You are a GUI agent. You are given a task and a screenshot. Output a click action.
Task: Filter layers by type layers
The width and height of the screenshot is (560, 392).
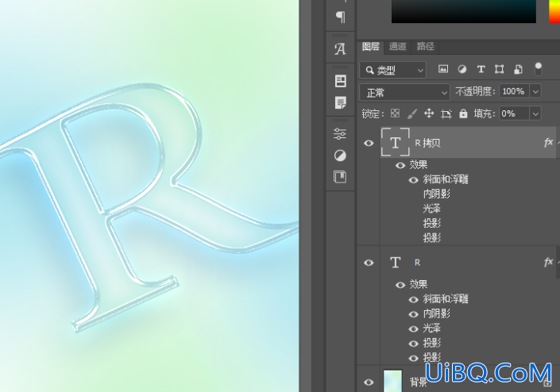click(x=481, y=69)
